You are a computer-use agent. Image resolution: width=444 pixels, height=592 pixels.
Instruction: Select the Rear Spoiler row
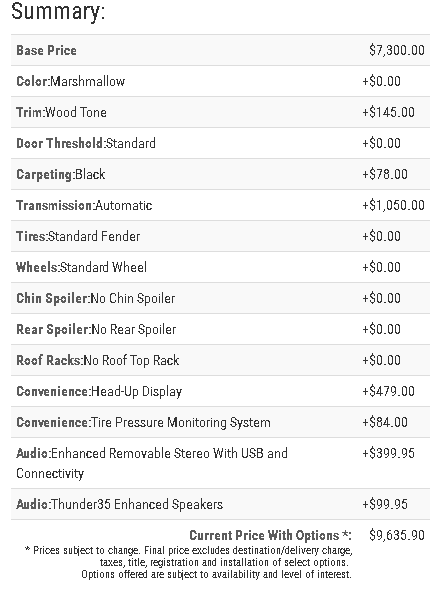click(220, 329)
